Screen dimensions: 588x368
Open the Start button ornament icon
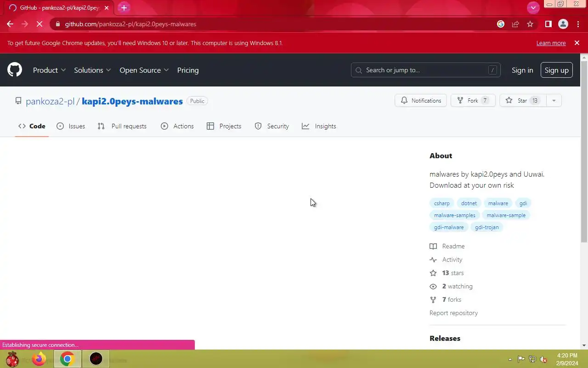[x=12, y=359]
